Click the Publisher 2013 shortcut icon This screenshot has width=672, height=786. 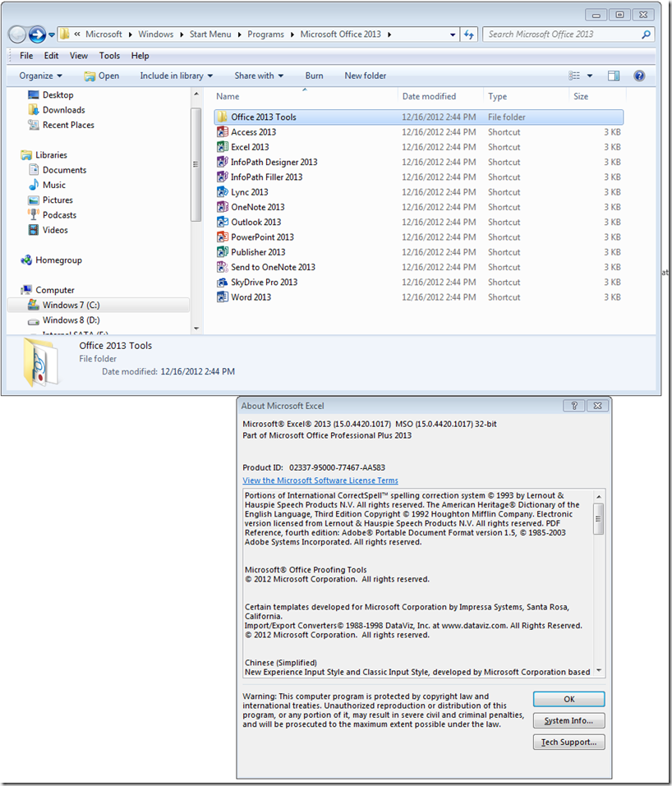click(222, 252)
